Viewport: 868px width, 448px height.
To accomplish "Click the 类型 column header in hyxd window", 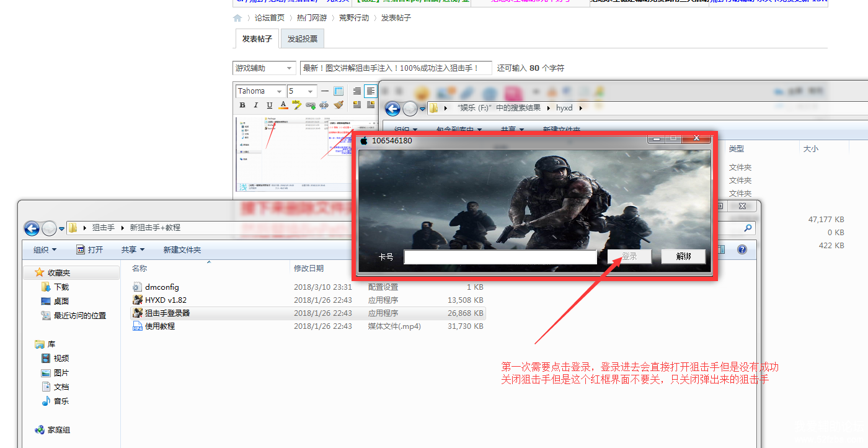I will coord(737,149).
